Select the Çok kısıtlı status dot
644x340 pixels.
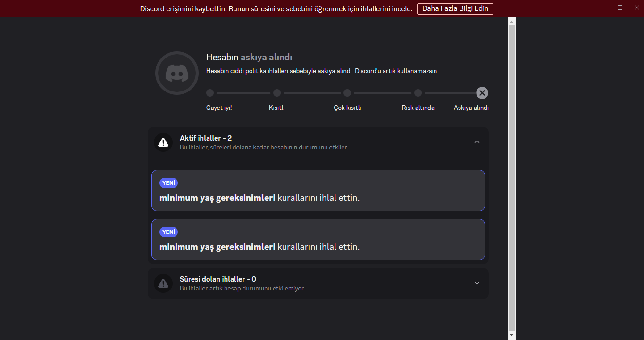point(347,93)
